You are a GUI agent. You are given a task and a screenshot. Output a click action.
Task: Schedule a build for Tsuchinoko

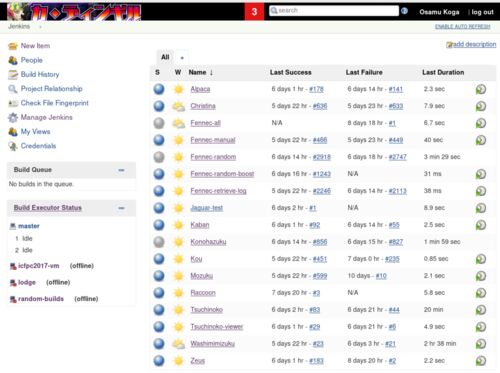pyautogui.click(x=480, y=310)
